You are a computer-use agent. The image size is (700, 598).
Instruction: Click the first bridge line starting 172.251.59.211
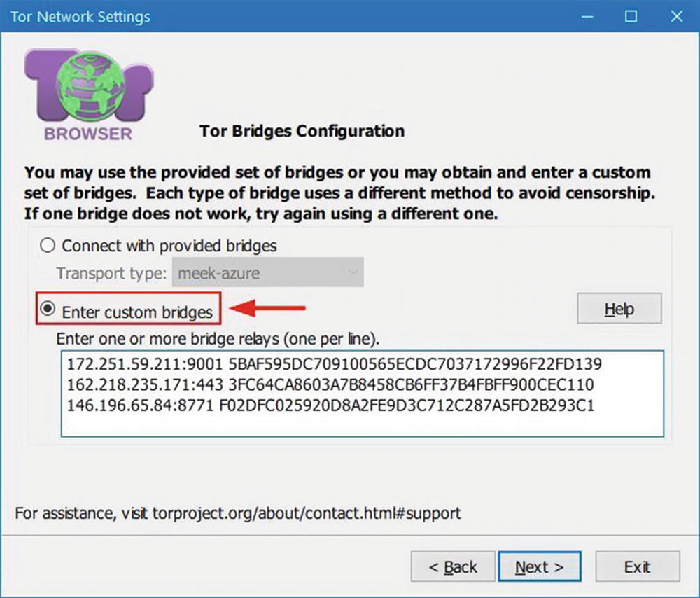pos(335,364)
